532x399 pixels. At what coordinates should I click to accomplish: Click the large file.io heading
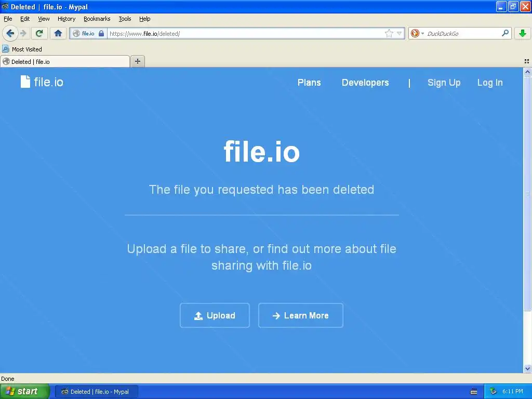coord(262,151)
